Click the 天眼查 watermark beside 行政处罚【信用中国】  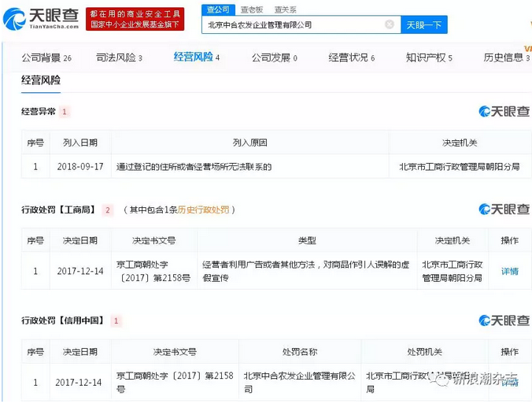pos(504,321)
